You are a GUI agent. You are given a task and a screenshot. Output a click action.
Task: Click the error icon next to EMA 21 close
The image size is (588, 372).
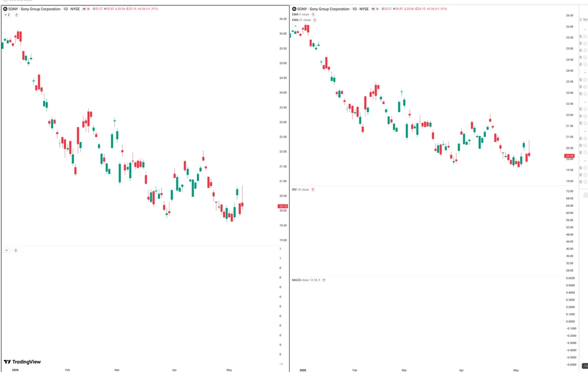[x=315, y=20]
